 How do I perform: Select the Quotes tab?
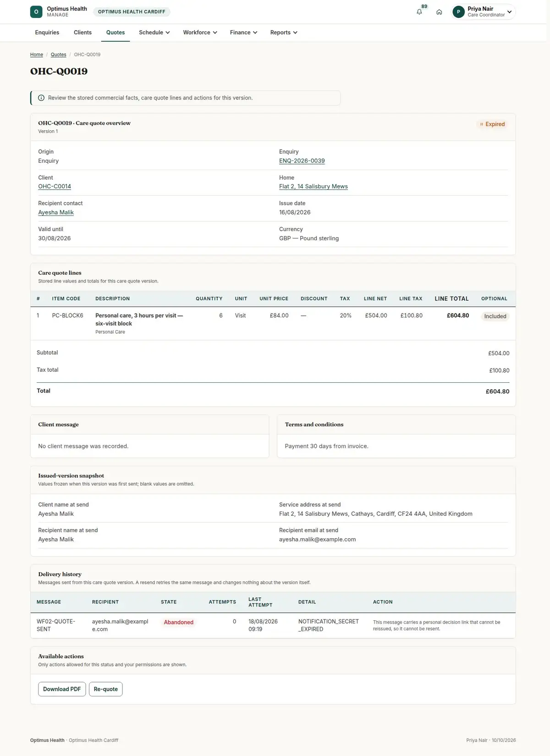coord(115,33)
